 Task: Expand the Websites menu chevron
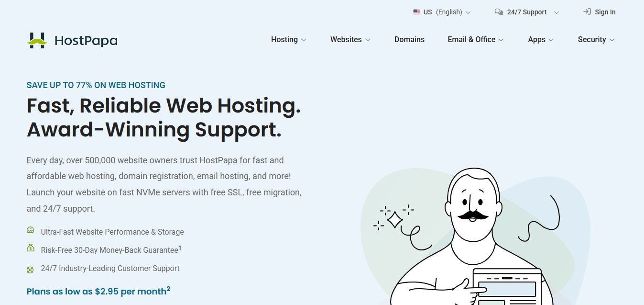coord(368,40)
